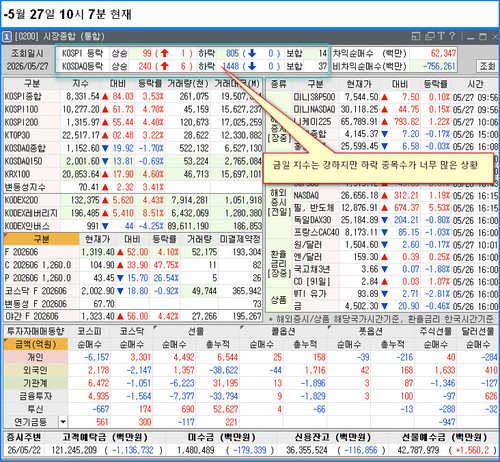The height and width of the screenshot is (462, 500).
Task: Select the KODEX레버리지 row label
Action: (31, 213)
